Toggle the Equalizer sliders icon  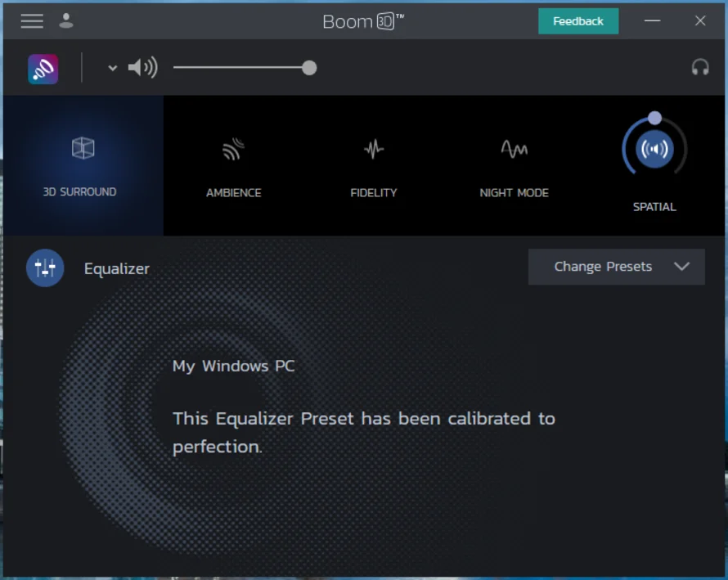(45, 268)
